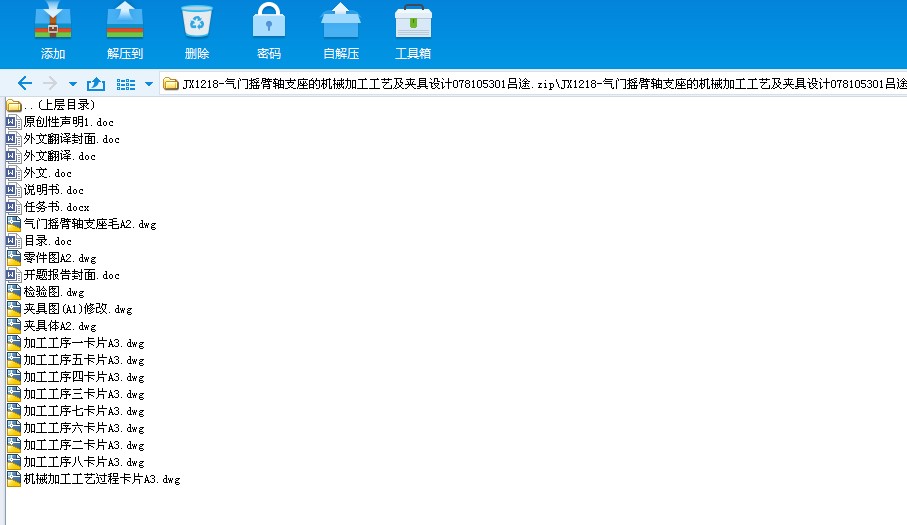Screen dimensions: 907x525
Task: Select file 开题报告封面.doc
Action: [x=63, y=275]
